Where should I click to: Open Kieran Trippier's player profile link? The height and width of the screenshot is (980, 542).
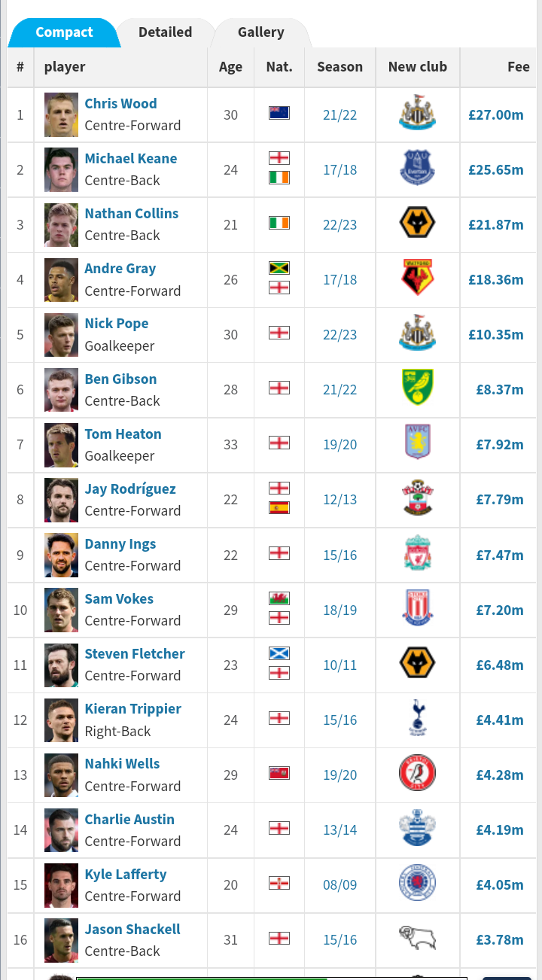point(132,709)
